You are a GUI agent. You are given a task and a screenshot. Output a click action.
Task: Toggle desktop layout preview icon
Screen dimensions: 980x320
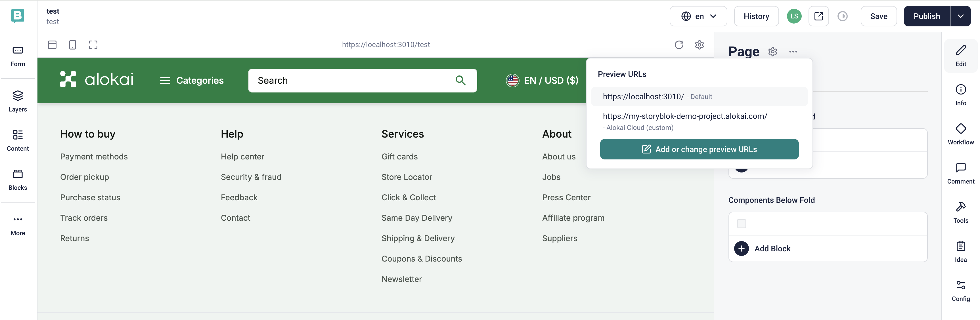tap(52, 45)
